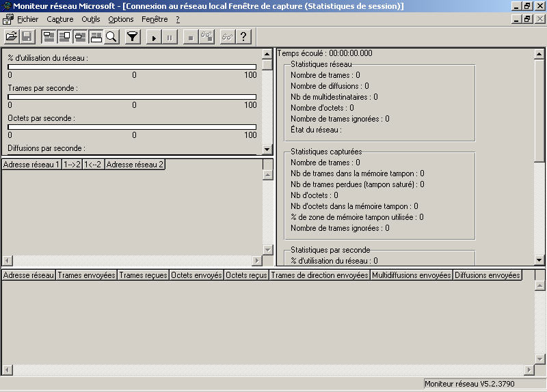Click Nb de trames perdues (tampon saturé) text
547x392 pixels.
coord(358,184)
